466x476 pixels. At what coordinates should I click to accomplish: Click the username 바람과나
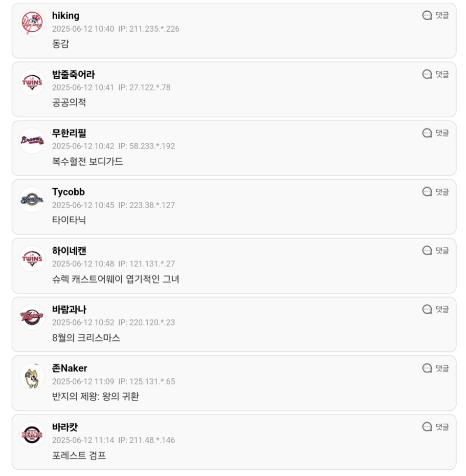point(69,309)
